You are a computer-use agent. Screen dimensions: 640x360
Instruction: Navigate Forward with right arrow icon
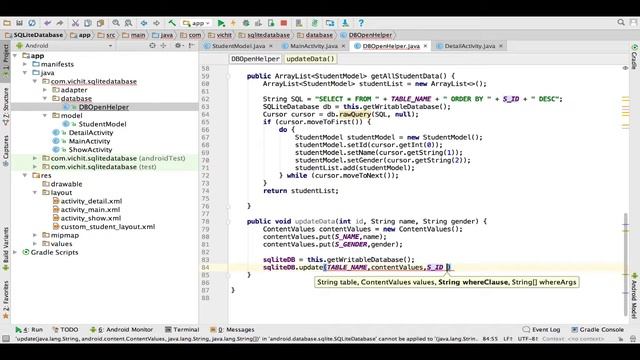click(156, 23)
